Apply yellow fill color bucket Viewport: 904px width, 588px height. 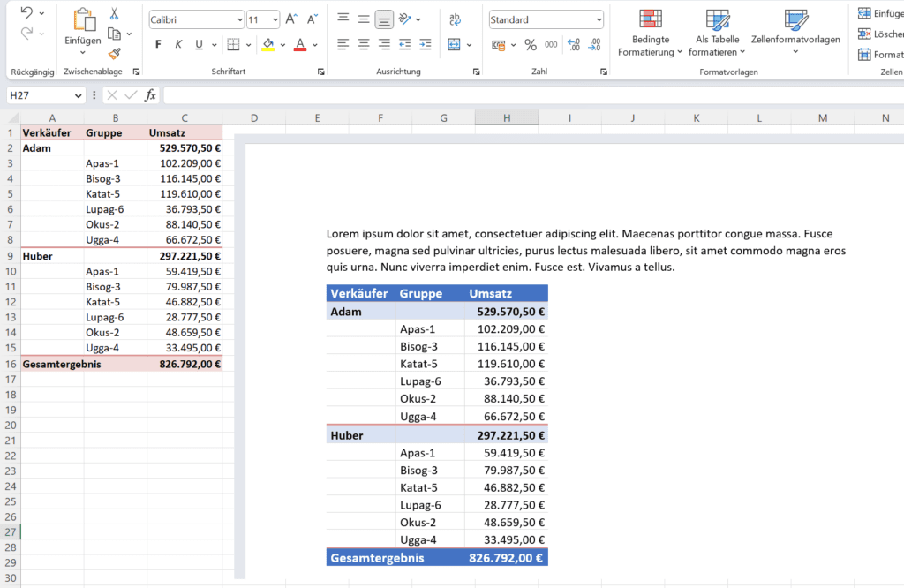(268, 44)
